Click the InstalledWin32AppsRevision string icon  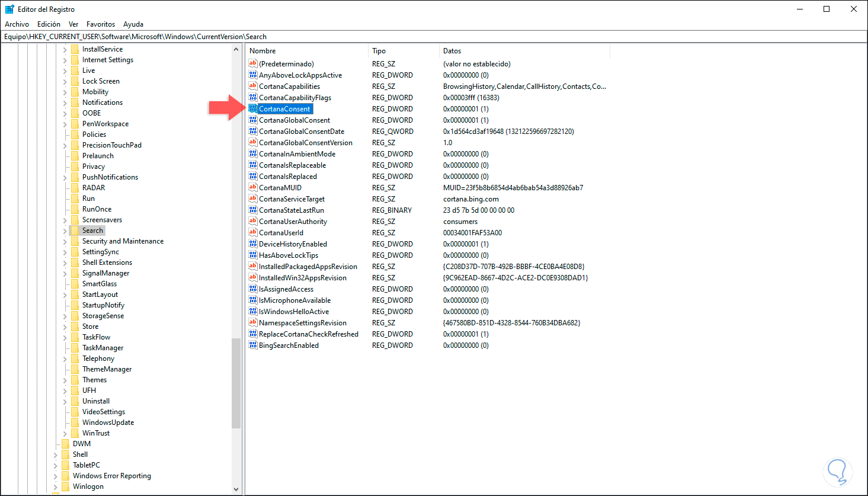coord(253,278)
